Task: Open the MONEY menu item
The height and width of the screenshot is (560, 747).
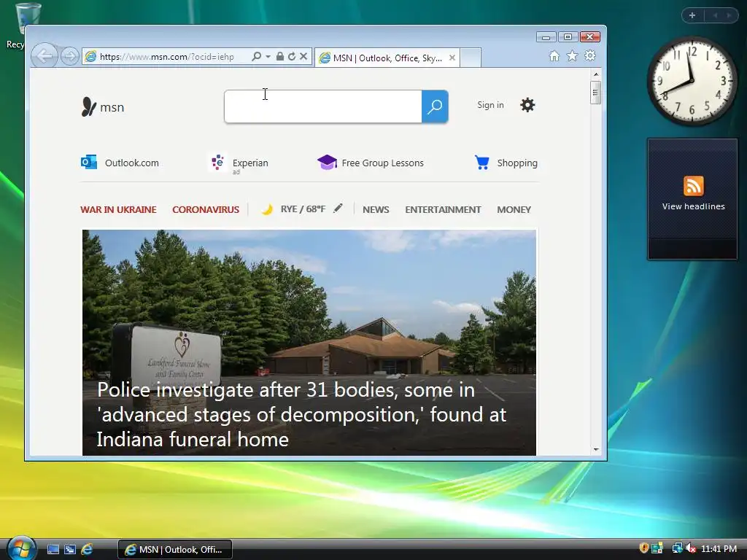Action: (x=514, y=209)
